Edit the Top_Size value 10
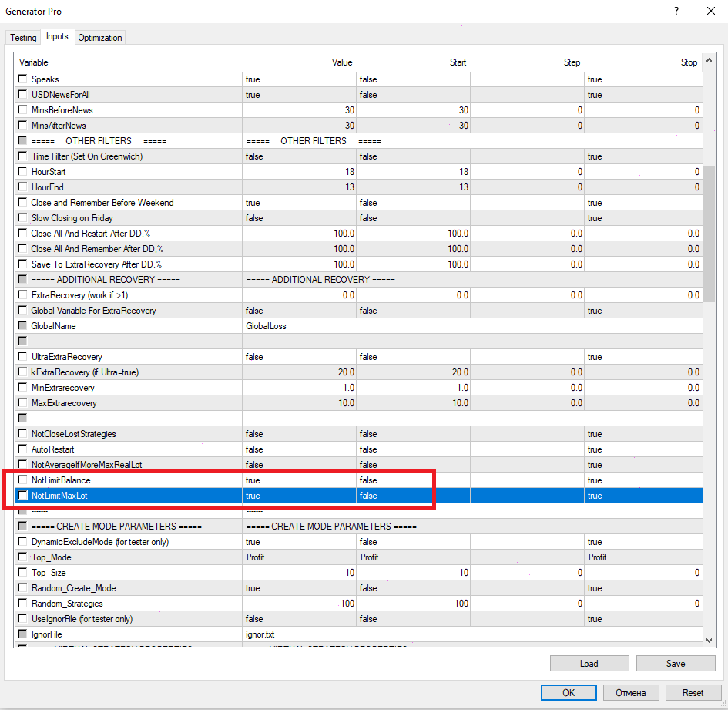Image resolution: width=728 pixels, height=710 pixels. (300, 573)
